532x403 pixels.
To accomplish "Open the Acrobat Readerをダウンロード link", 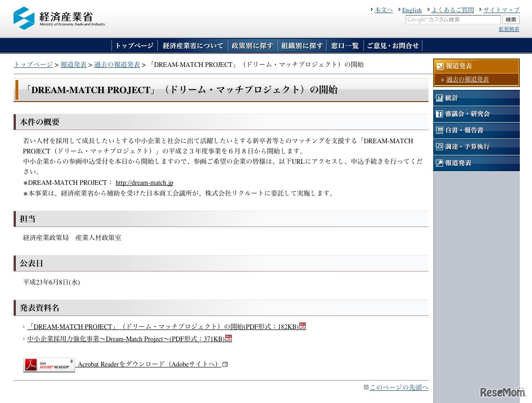I will [149, 364].
